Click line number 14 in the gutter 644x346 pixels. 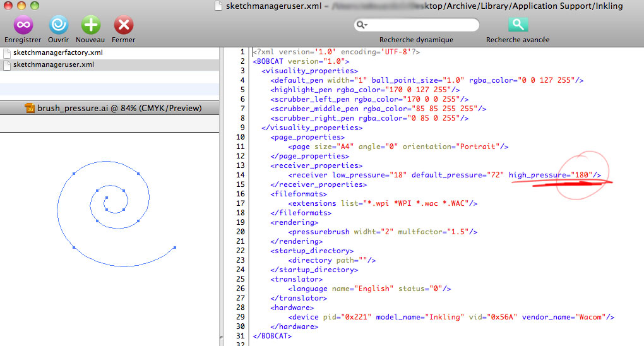[x=241, y=175]
